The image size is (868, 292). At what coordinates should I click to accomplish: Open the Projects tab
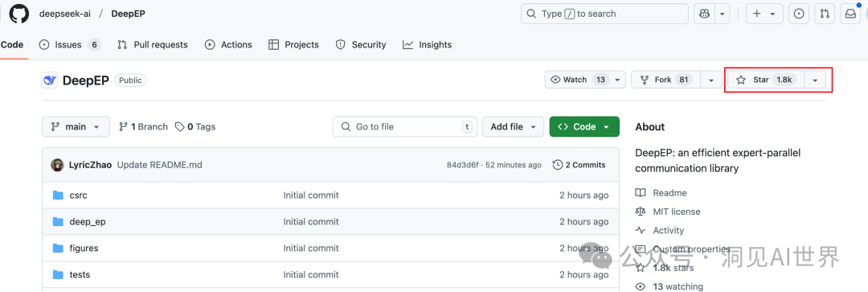pos(293,45)
